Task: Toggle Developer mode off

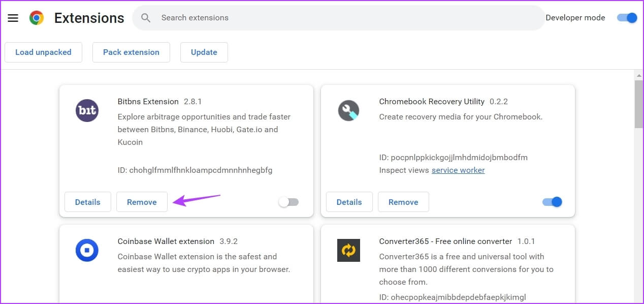Action: click(627, 18)
